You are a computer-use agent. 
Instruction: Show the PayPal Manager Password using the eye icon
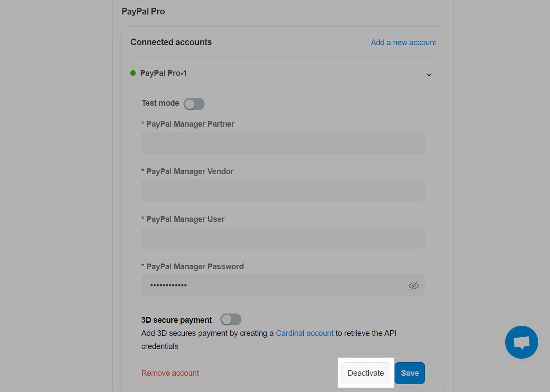pyautogui.click(x=413, y=285)
